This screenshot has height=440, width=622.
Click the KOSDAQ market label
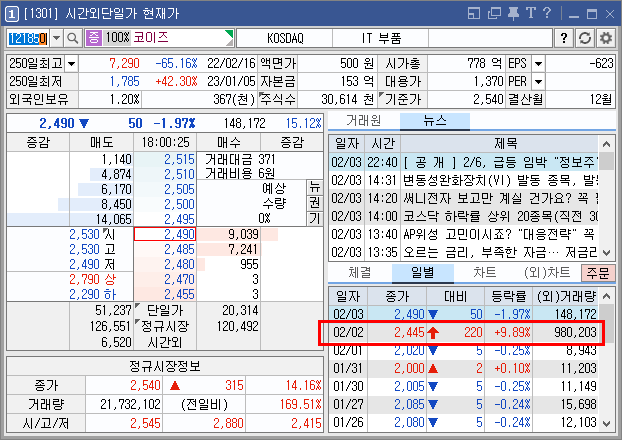285,38
